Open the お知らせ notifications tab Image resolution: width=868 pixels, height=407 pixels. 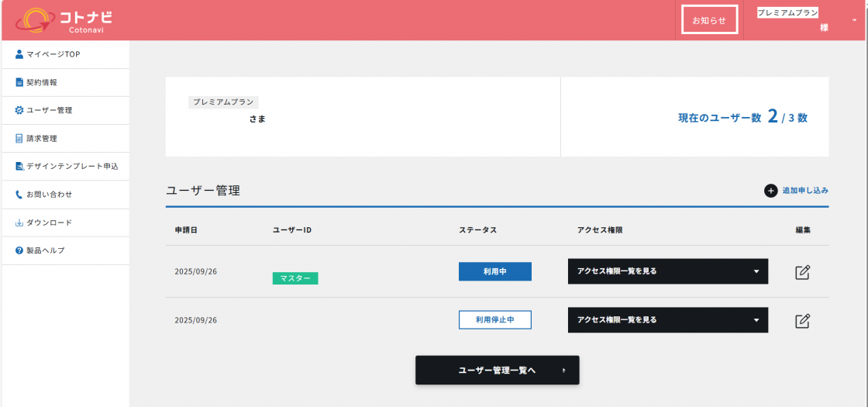709,20
